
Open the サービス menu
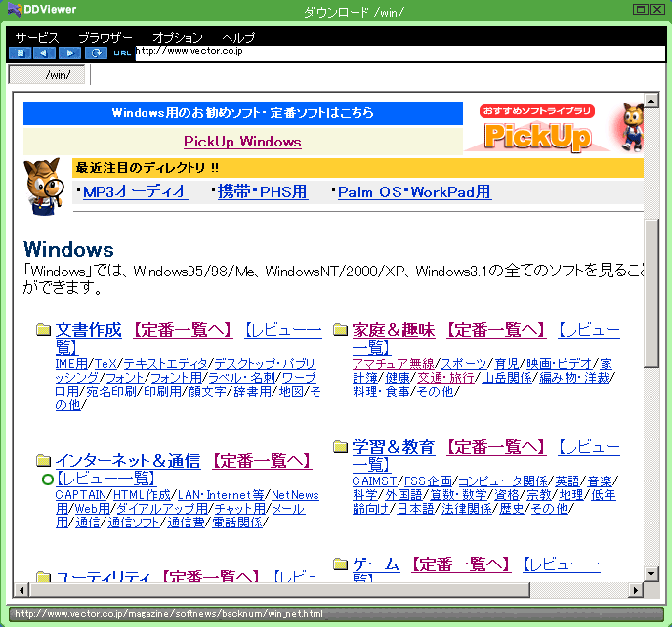pos(37,38)
